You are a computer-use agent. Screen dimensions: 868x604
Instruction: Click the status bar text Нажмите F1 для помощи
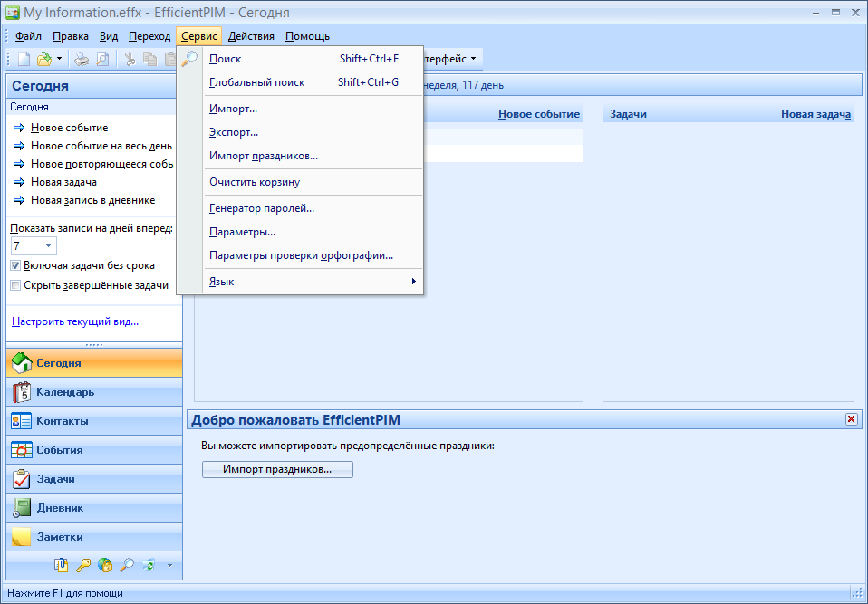pyautogui.click(x=65, y=593)
